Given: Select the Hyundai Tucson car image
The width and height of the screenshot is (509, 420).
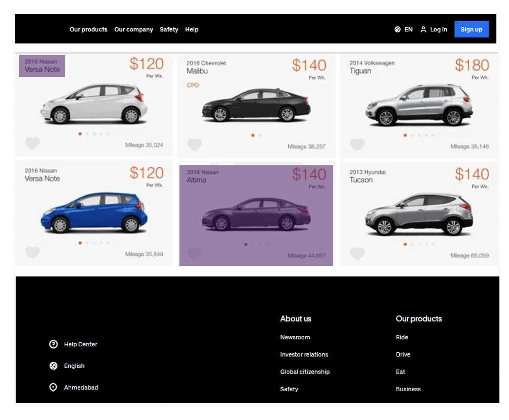Looking at the screenshot, I should click(x=419, y=214).
